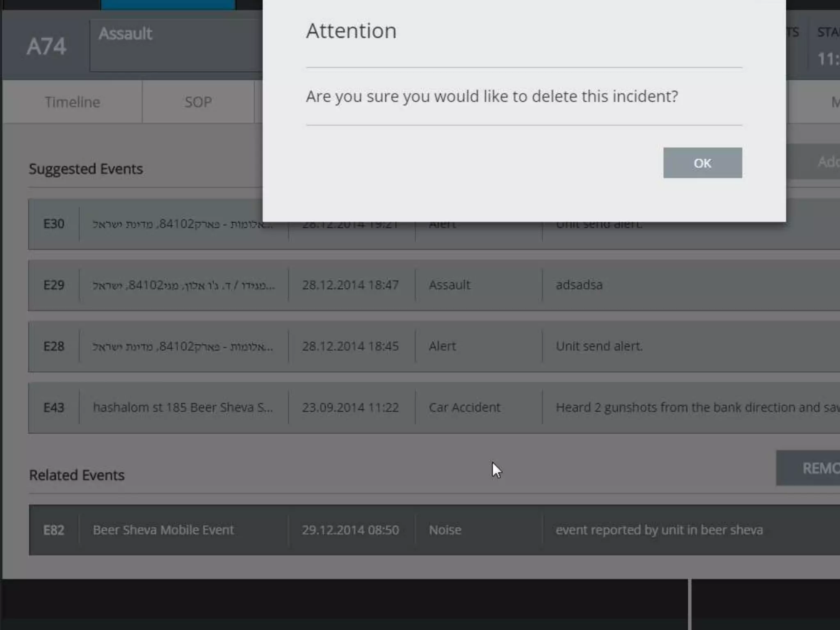Select suggested event row E43

(54, 408)
